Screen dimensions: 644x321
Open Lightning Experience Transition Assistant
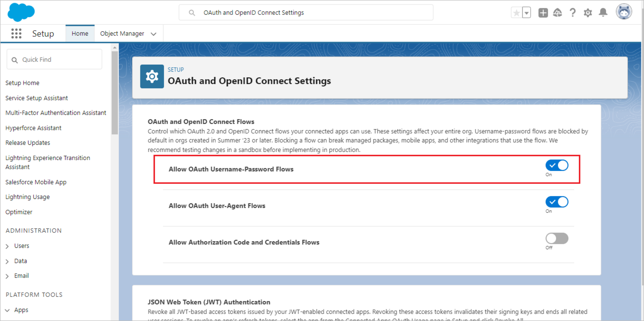pos(48,162)
